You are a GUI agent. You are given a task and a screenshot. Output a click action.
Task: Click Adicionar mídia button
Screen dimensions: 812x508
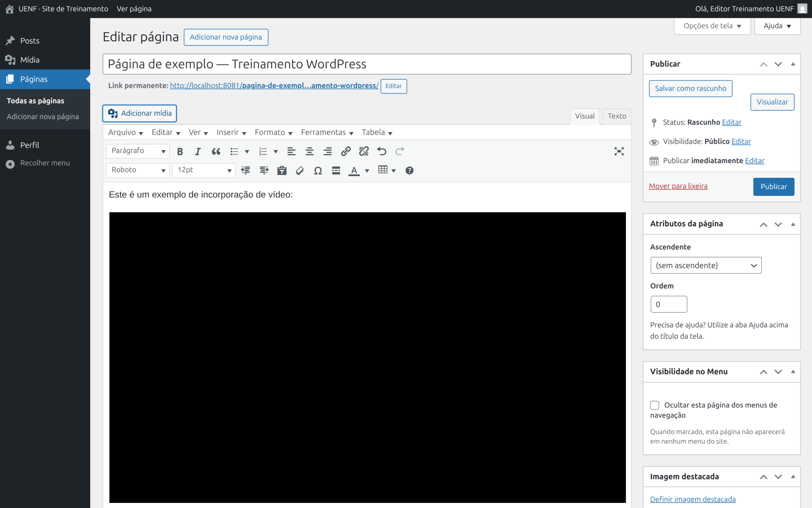tap(140, 113)
